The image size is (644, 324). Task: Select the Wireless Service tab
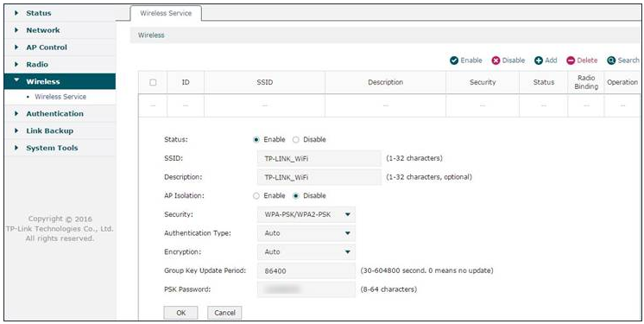pos(166,13)
